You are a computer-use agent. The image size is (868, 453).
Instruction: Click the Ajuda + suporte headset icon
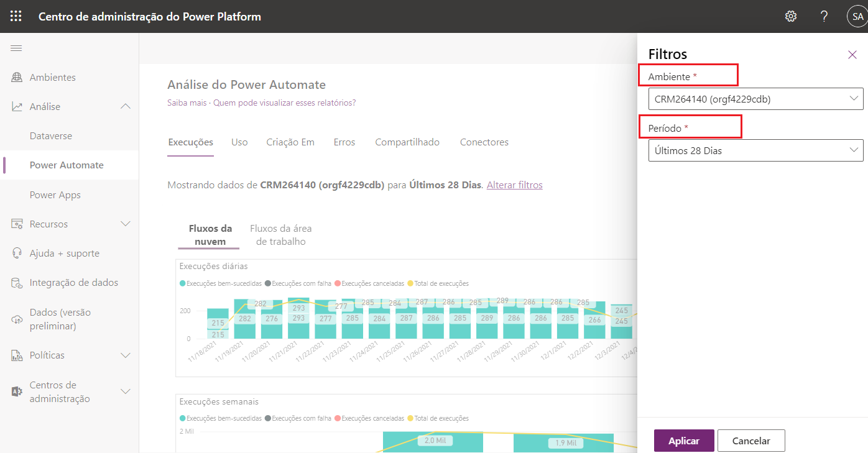pos(17,254)
